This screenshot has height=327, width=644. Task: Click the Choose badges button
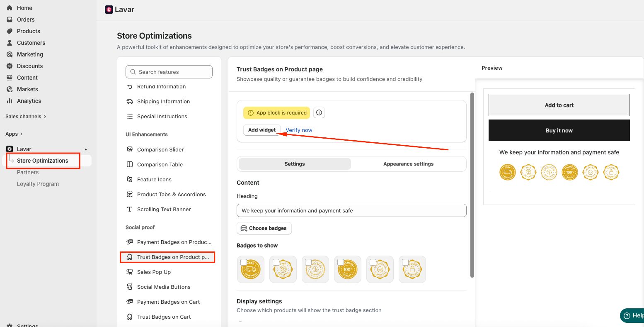pyautogui.click(x=264, y=228)
